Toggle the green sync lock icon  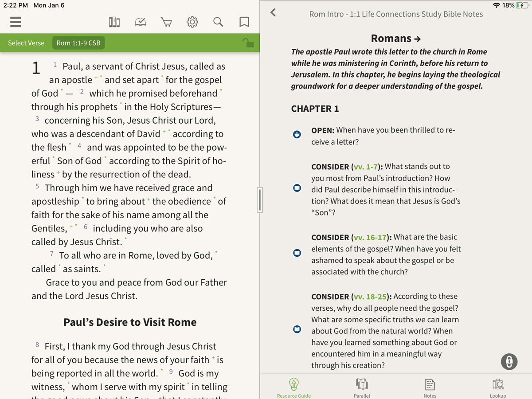[248, 43]
